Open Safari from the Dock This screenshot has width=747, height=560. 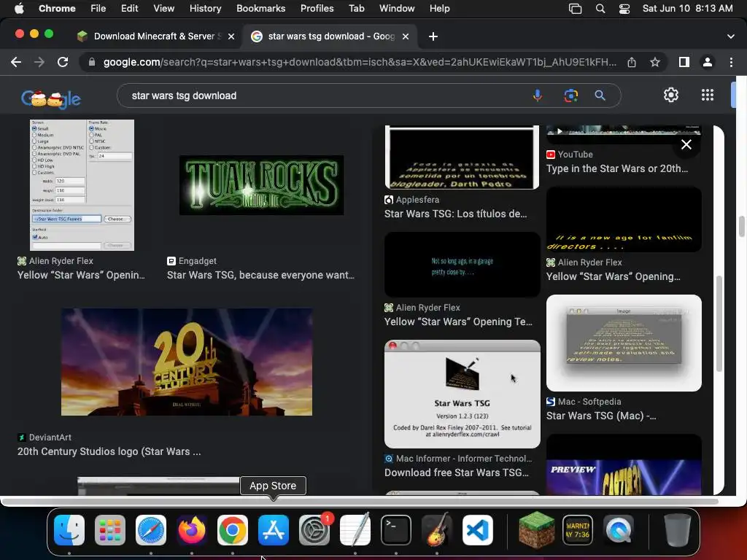pos(151,530)
